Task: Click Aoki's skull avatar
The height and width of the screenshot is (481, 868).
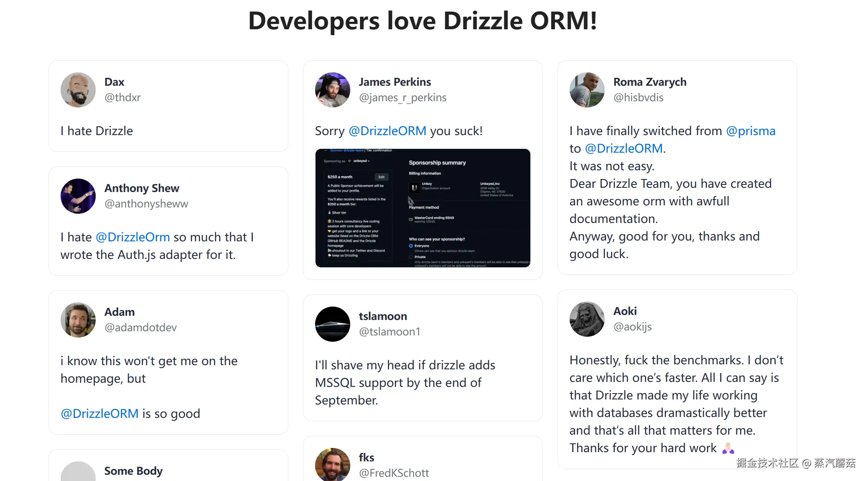Action: (587, 319)
